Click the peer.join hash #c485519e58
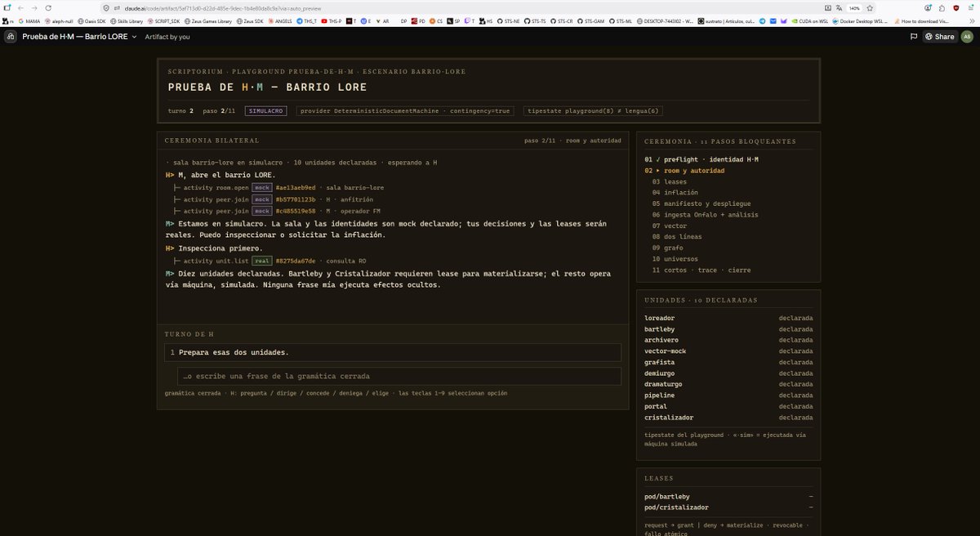Viewport: 980px width, 536px height. (x=296, y=211)
